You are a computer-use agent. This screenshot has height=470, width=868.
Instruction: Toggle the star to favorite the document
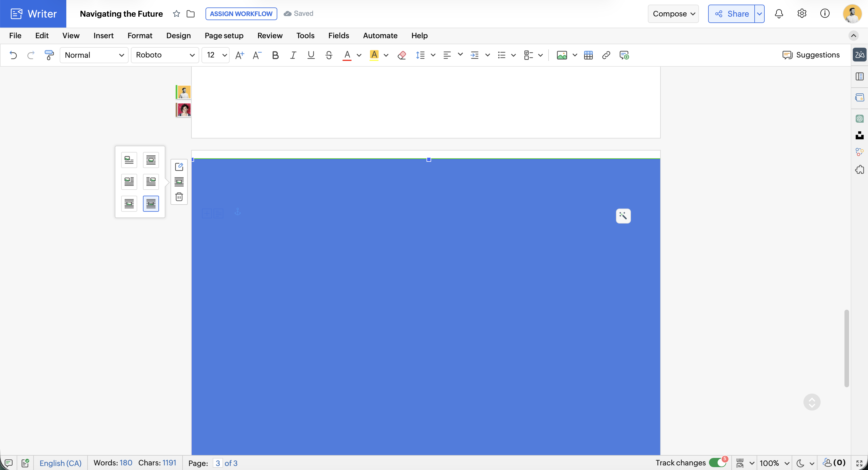tap(176, 14)
